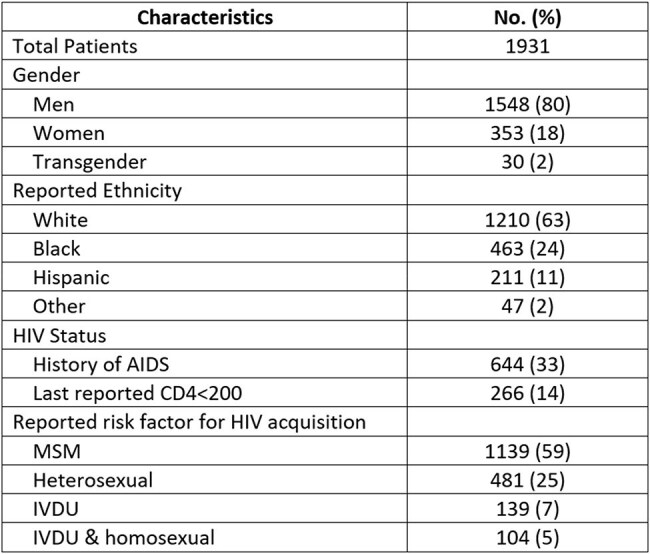Click the Reported Ethnicity heading
The height and width of the screenshot is (554, 650).
pos(97,191)
